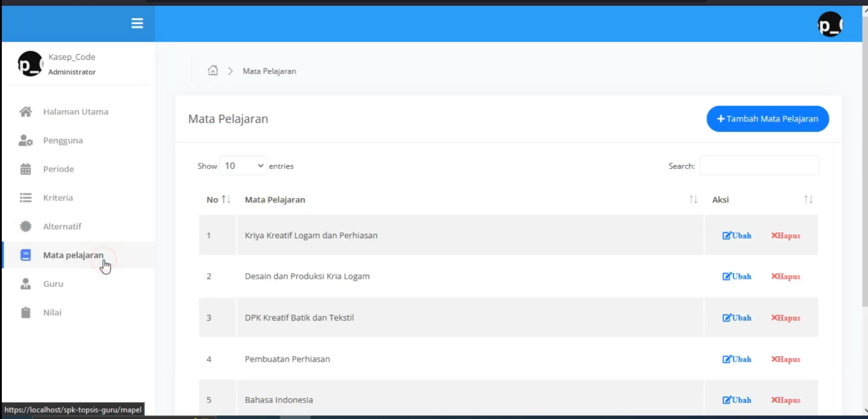
Task: Click Hapus for DPK Kreatif Batik dan Tekstil
Action: click(785, 318)
